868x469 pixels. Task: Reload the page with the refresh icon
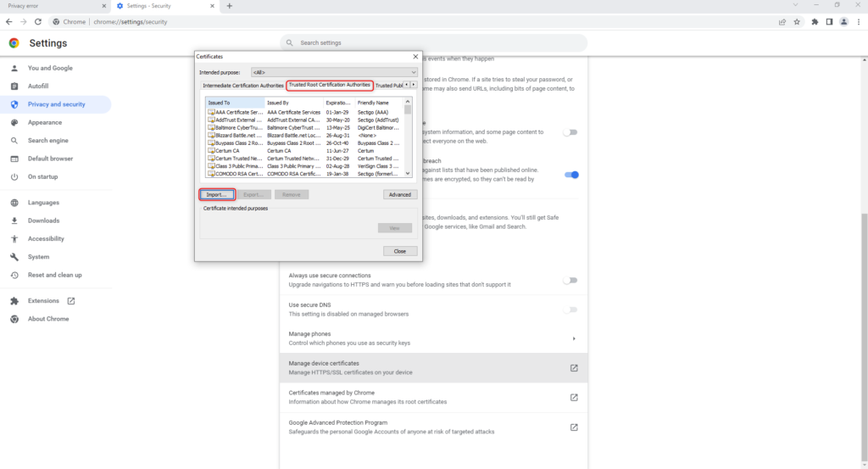coord(37,21)
